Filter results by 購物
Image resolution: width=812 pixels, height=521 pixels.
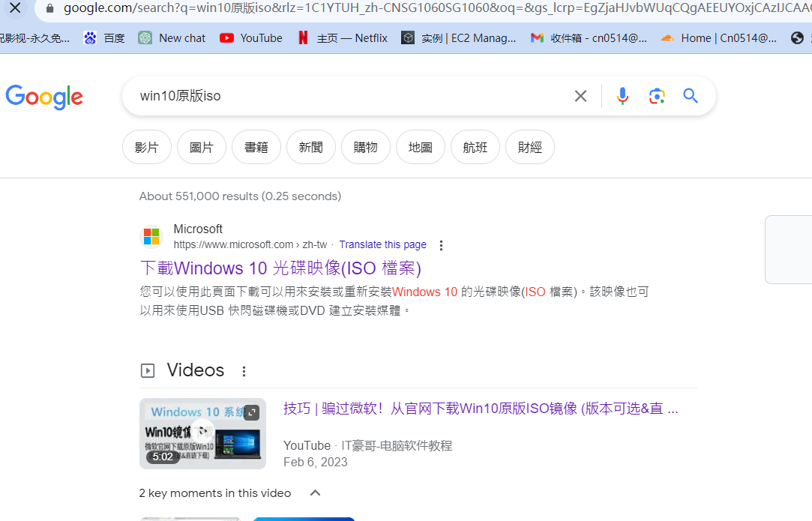[x=366, y=147]
